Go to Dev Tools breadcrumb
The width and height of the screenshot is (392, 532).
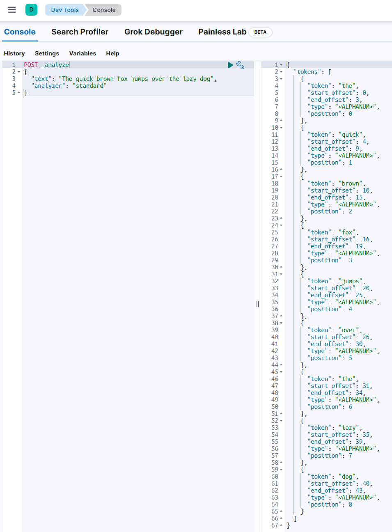pos(65,10)
